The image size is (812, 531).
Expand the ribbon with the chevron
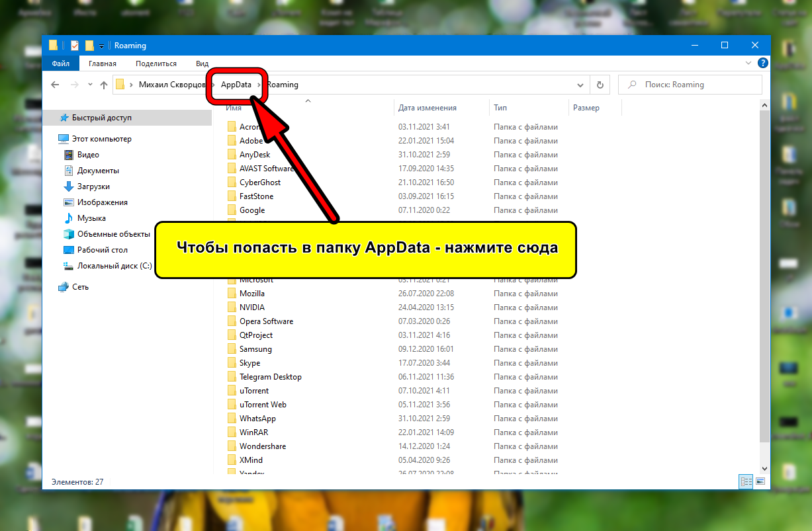749,63
